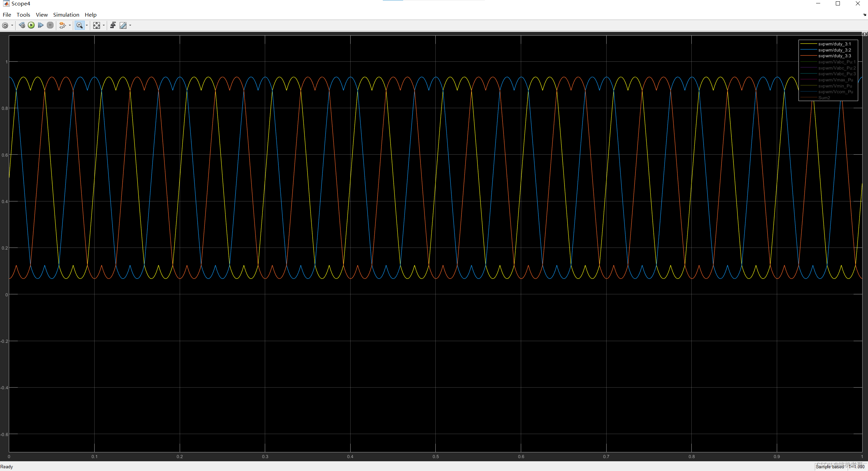Screen dimensions: 868x471
Task: Click the greyed Stop simulation button
Action: 50,25
